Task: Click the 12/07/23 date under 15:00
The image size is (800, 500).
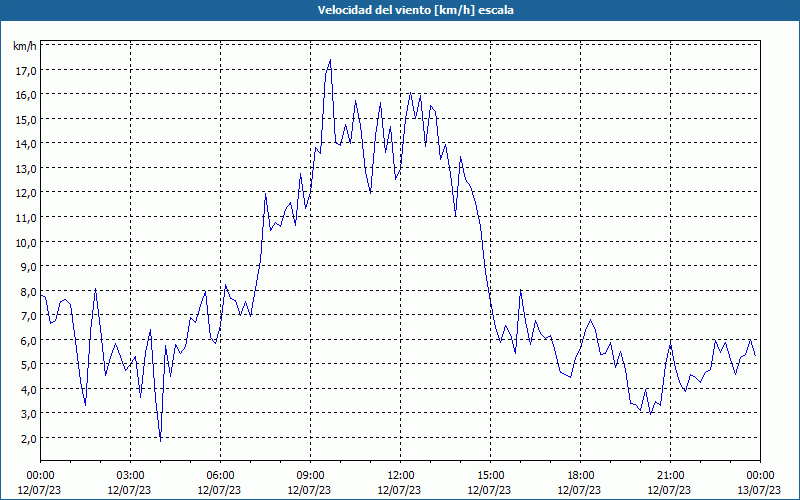Action: tap(489, 490)
